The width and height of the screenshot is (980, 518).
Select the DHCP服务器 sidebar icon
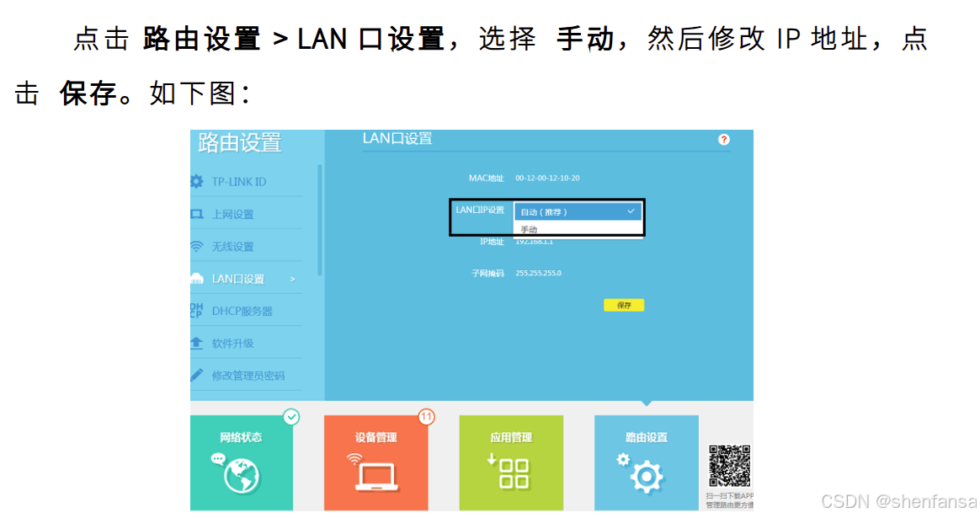click(197, 310)
